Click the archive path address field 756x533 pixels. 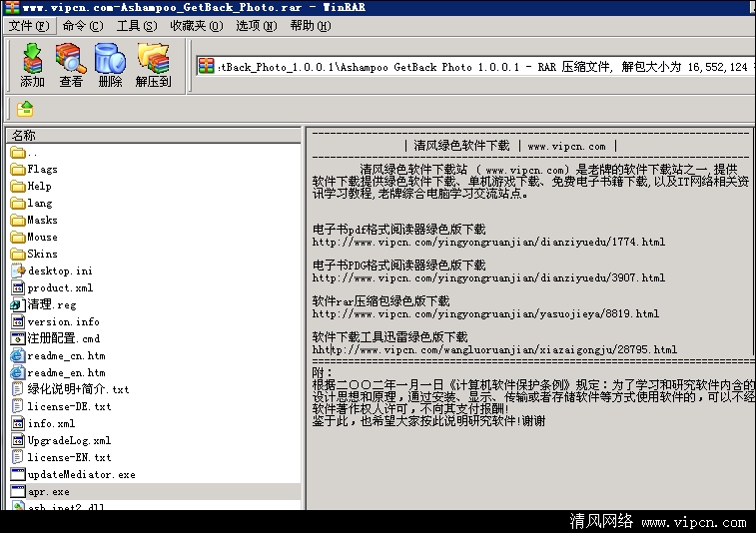[x=475, y=66]
